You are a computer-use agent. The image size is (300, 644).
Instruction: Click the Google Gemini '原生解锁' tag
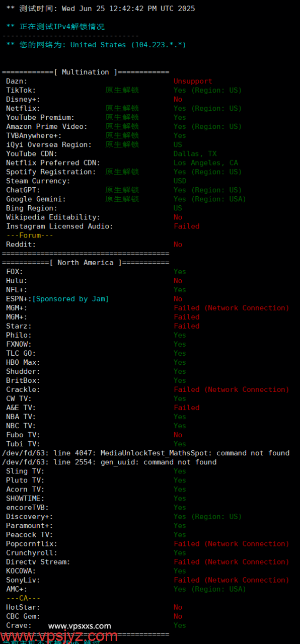(122, 199)
